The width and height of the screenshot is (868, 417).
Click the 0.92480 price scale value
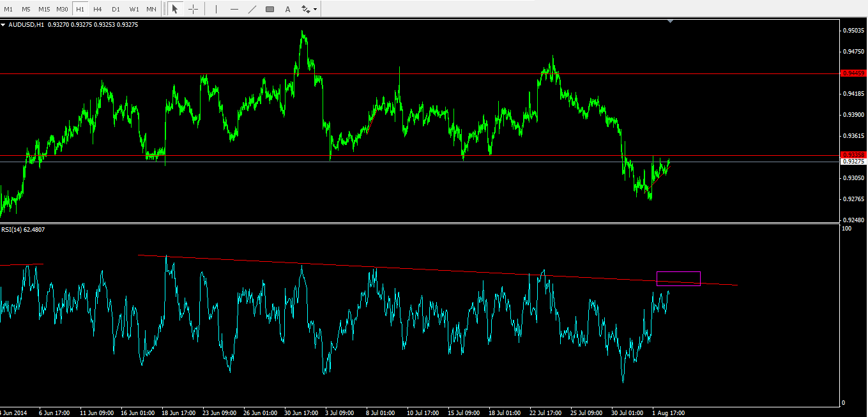[854, 220]
